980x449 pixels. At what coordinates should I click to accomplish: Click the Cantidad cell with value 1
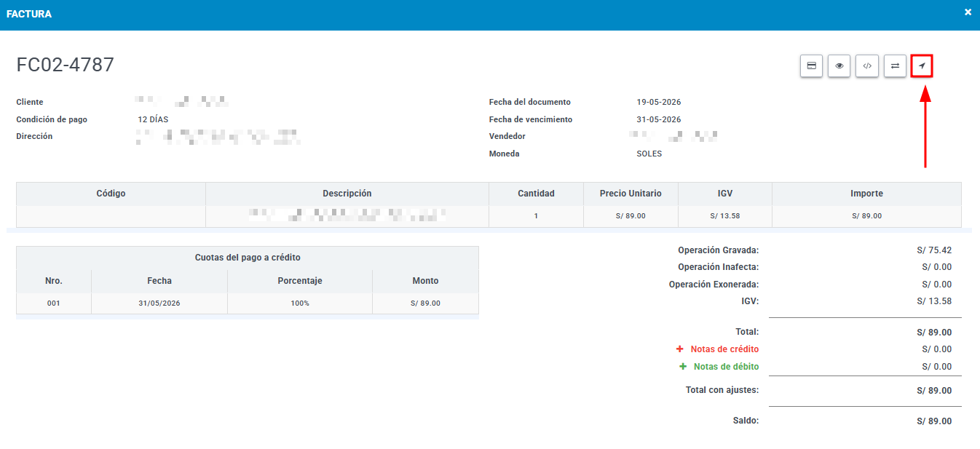coord(536,216)
